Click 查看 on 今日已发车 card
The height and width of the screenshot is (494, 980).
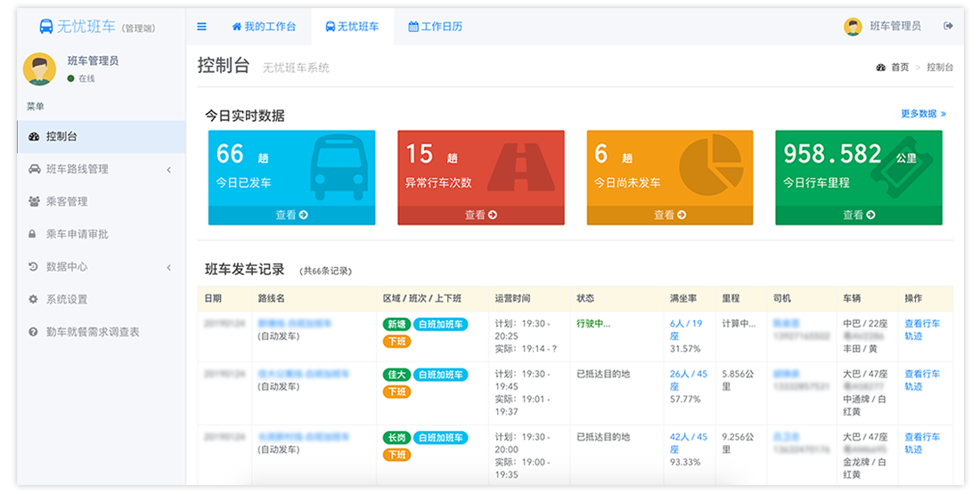291,215
